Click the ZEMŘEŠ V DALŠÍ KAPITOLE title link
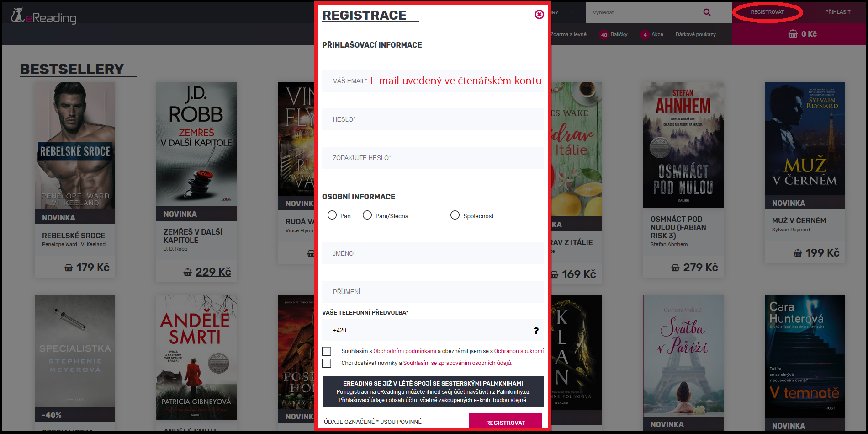 193,236
